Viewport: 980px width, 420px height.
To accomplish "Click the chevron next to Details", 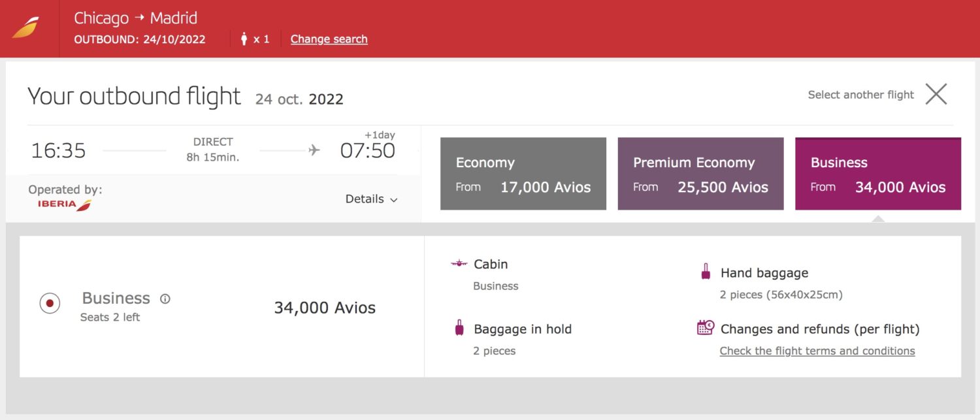I will point(393,200).
